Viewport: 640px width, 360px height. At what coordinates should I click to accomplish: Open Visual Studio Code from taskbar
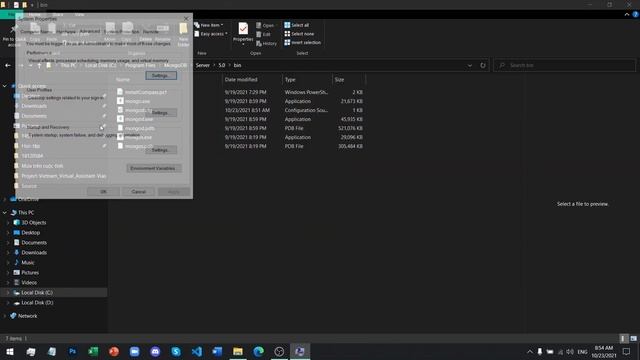point(197,351)
